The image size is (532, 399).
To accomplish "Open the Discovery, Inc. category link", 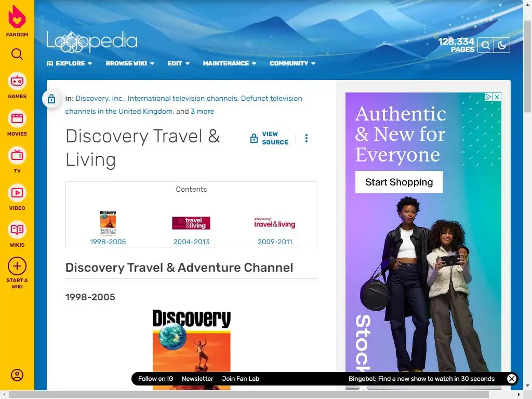I will coord(100,98).
